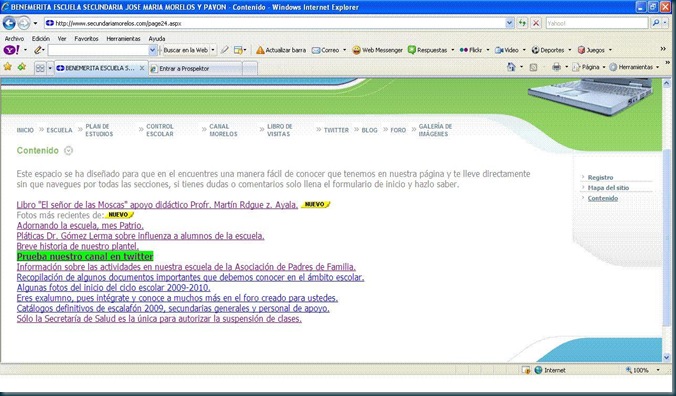
Task: Click Prueba nuestro canal en twitter link
Action: coord(85,256)
